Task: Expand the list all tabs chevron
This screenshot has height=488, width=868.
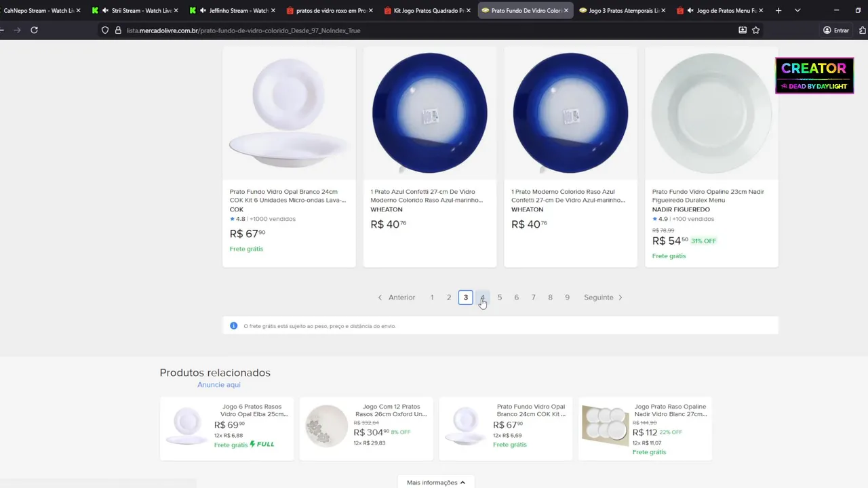Action: [x=797, y=10]
